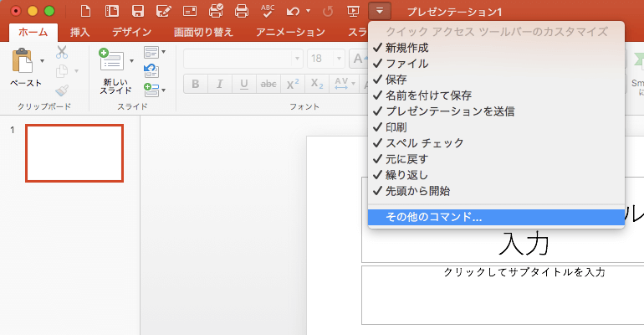Toggle Superscript X² button

coord(293,84)
